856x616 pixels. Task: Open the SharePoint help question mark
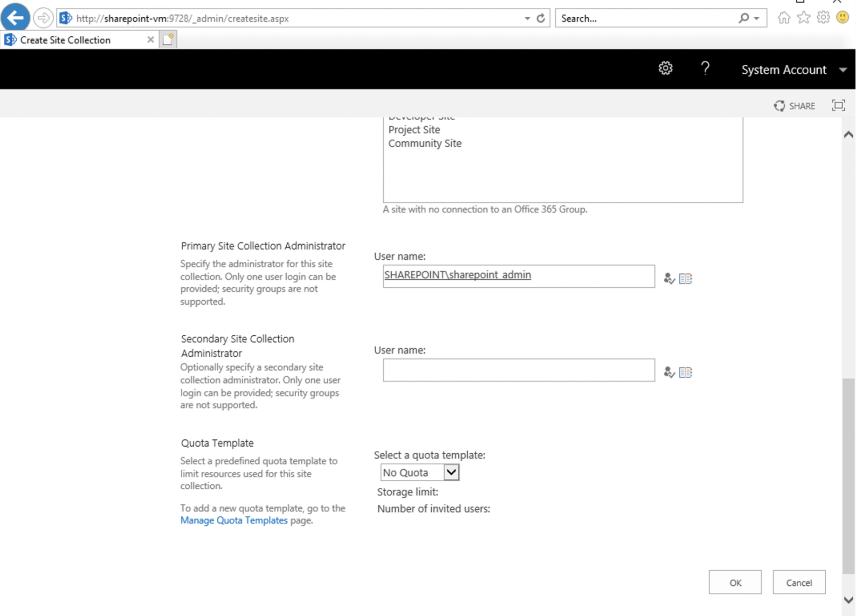click(705, 69)
